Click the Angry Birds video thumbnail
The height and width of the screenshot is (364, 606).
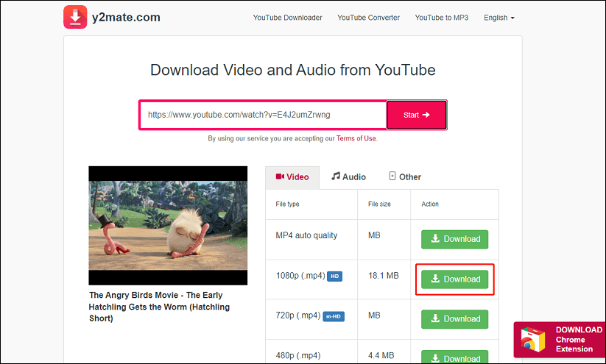click(x=168, y=226)
